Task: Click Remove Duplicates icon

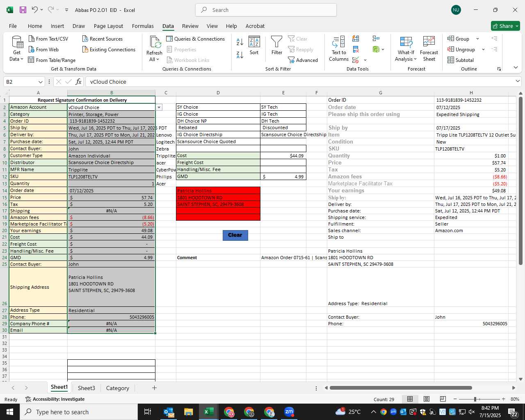Action: click(356, 49)
